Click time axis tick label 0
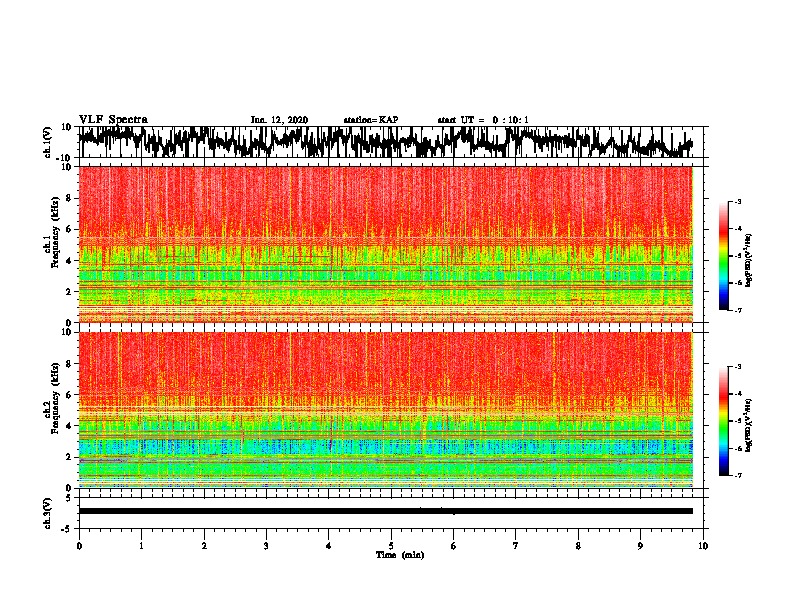Image resolution: width=792 pixels, height=612 pixels. 79,546
